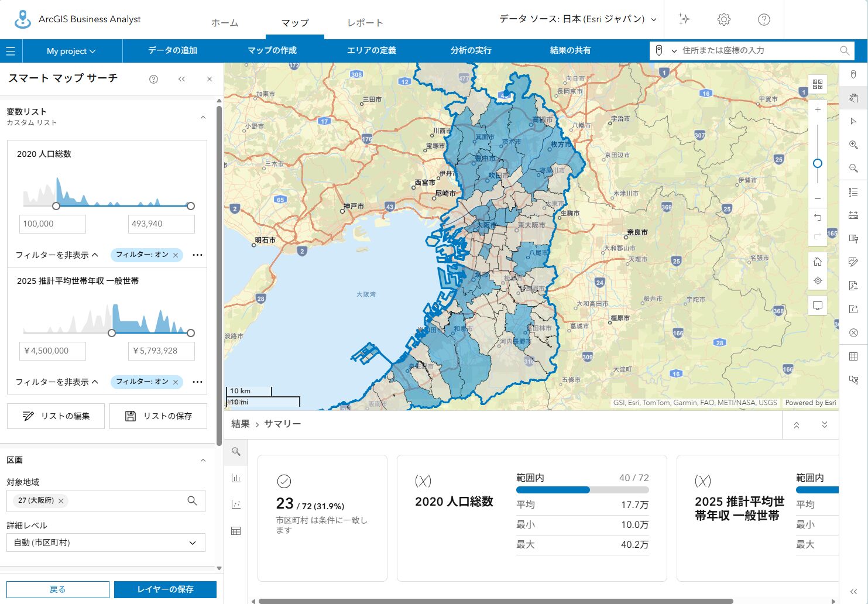Hide filter for 2020 人口総数 variable
868x604 pixels.
[57, 255]
